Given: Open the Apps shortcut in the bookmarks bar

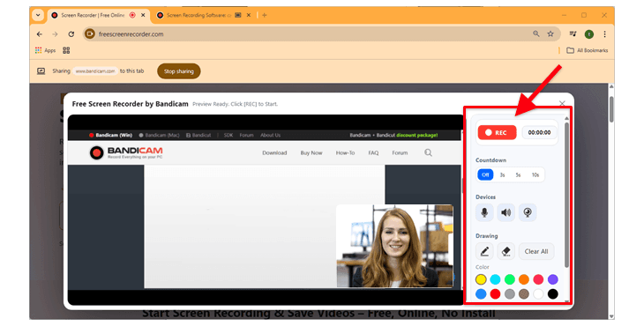Looking at the screenshot, I should click(45, 50).
